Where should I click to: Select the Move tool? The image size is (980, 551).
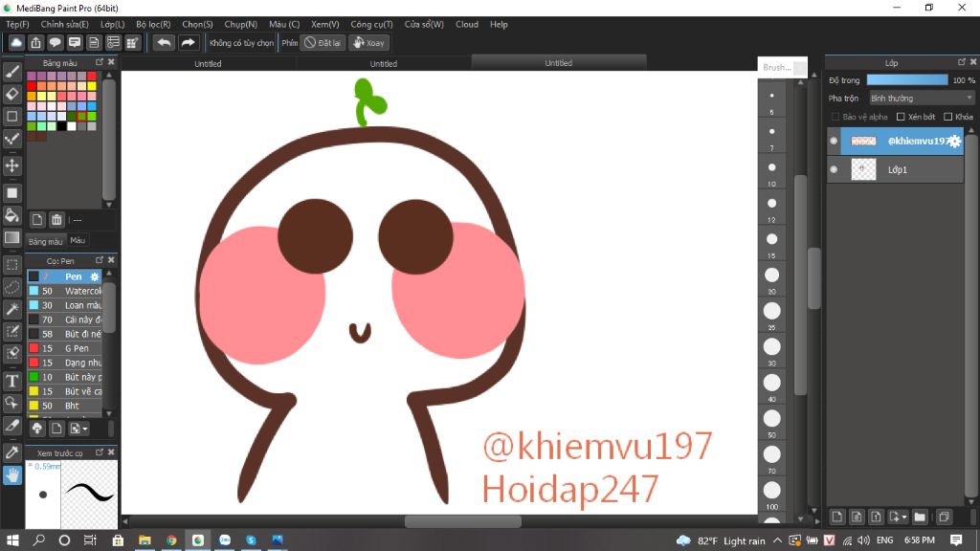pos(11,165)
